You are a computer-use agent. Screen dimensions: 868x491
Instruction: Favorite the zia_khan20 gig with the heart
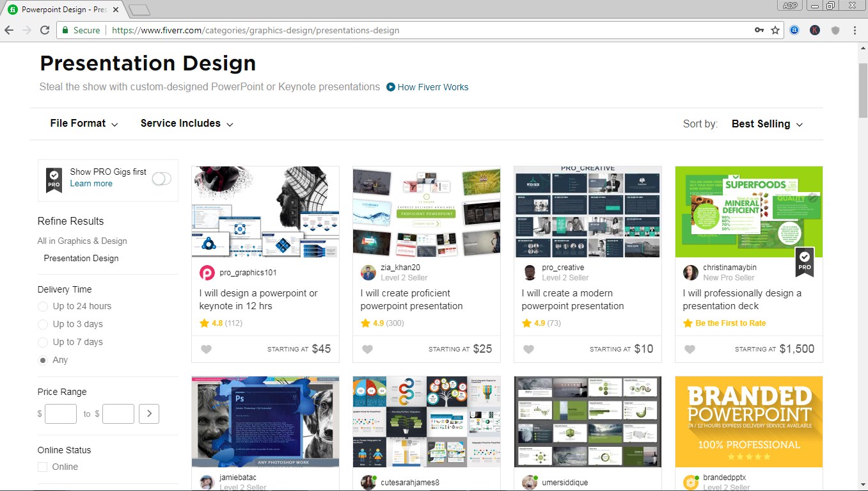(x=367, y=350)
